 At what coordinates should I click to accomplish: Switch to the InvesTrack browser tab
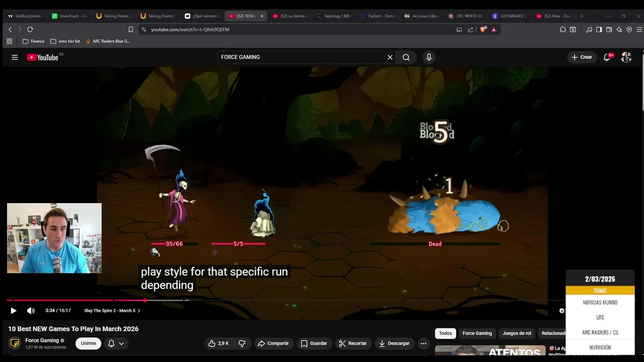tap(69, 16)
